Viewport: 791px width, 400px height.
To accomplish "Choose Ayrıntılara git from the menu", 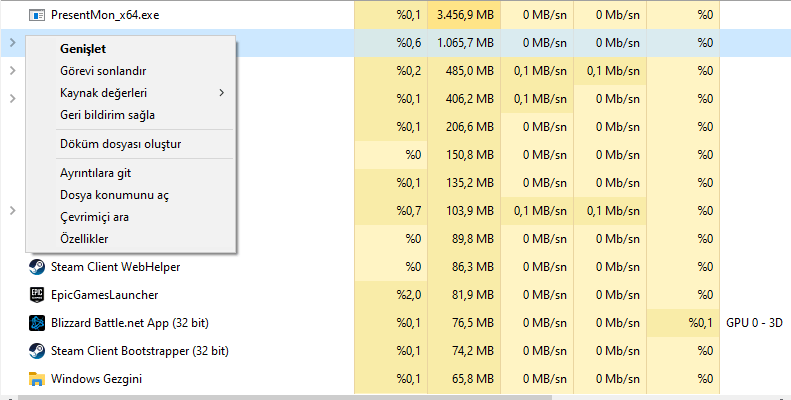I will (x=95, y=173).
